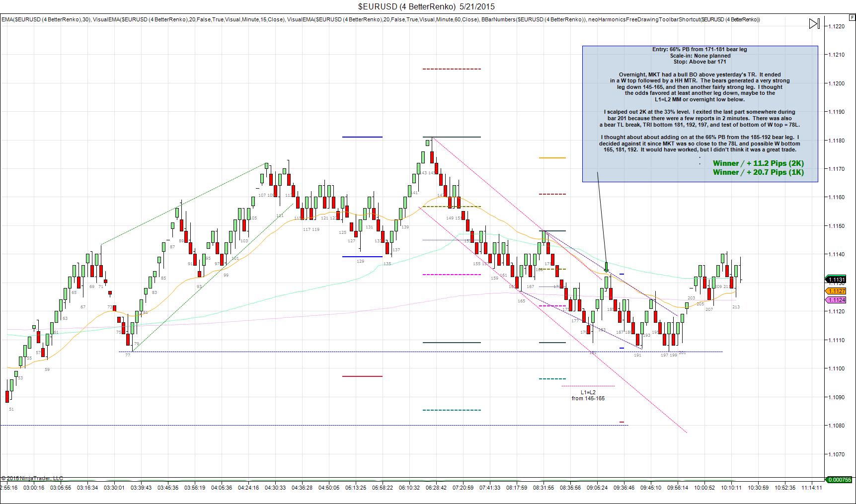The height and width of the screenshot is (504, 856).
Task: Click the pink 1.1124 EMA price marker
Action: click(836, 300)
